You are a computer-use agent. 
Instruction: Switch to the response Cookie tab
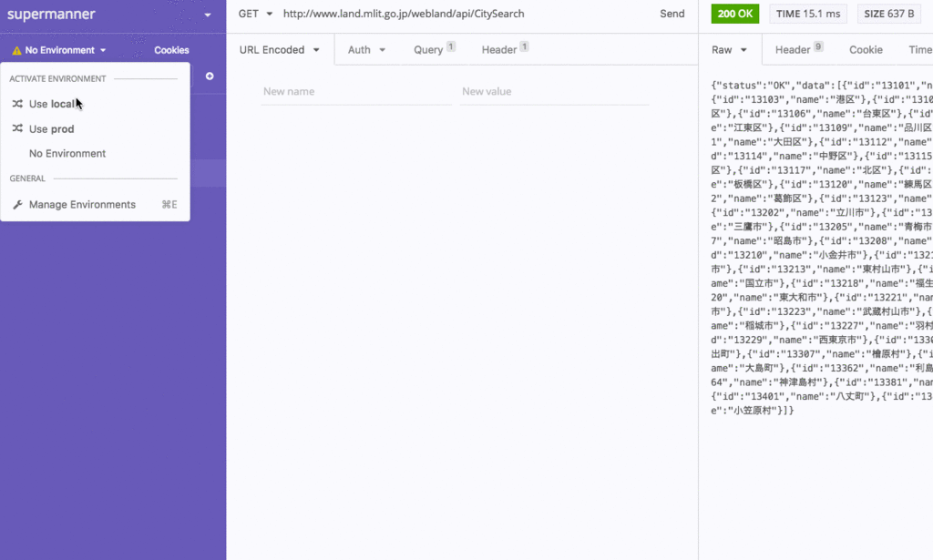pyautogui.click(x=866, y=50)
